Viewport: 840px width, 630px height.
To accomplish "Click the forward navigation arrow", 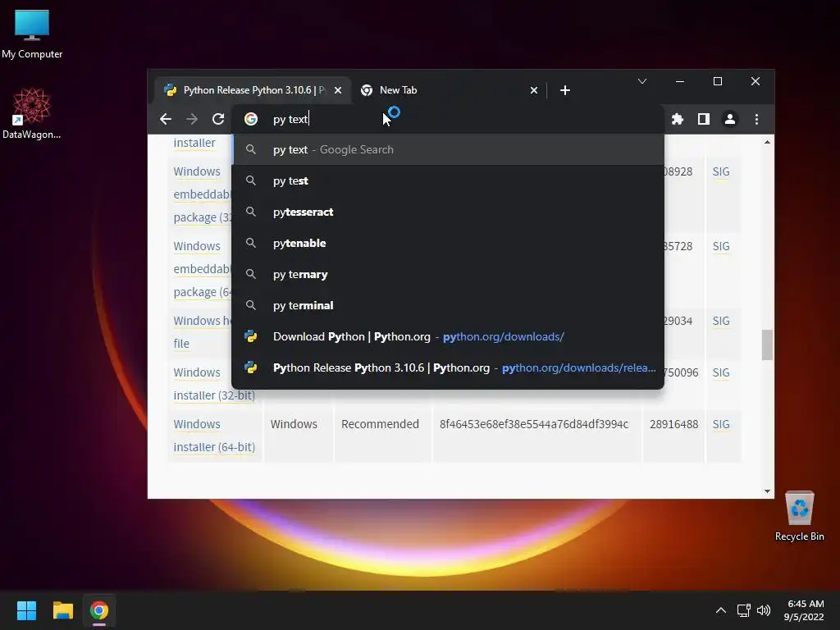I will tap(191, 119).
